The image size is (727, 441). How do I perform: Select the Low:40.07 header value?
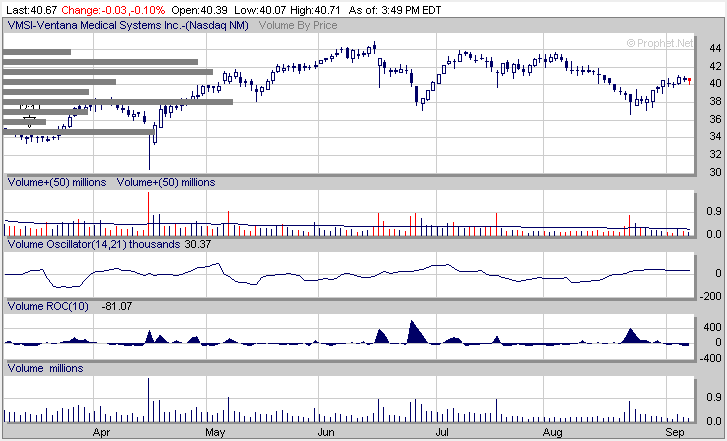click(260, 10)
